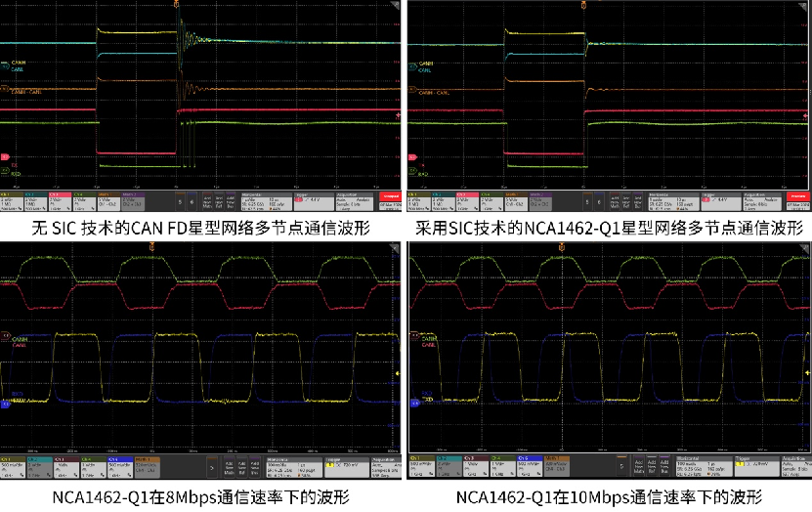Image resolution: width=812 pixels, height=512 pixels.
Task: Enable channel 6 button in no-SIC panel
Action: point(192,201)
